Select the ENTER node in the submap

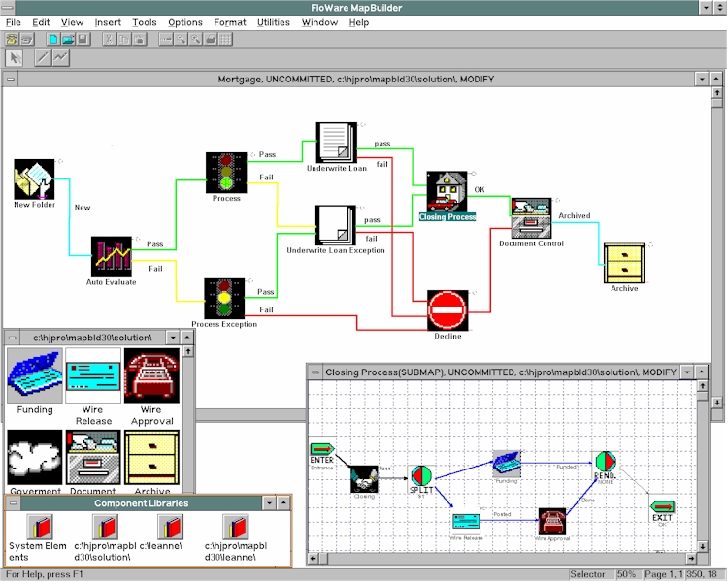coord(322,449)
